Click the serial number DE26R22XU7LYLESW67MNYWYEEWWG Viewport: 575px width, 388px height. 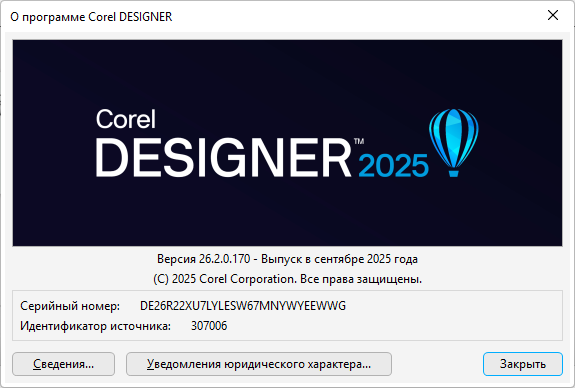pyautogui.click(x=243, y=306)
